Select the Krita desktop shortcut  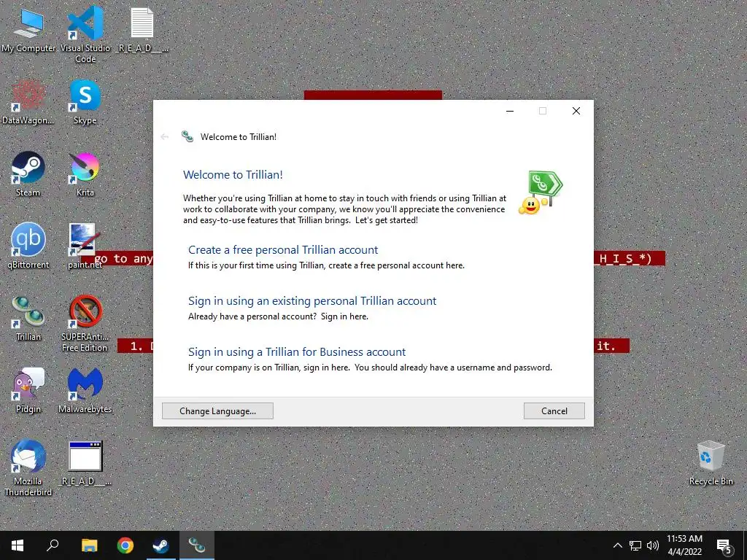85,174
